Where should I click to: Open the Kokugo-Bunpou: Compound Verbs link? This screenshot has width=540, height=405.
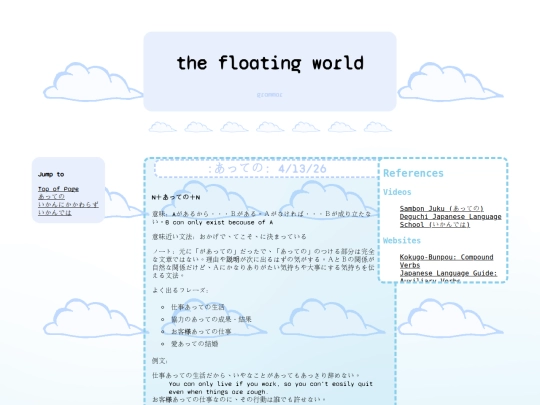(x=446, y=261)
